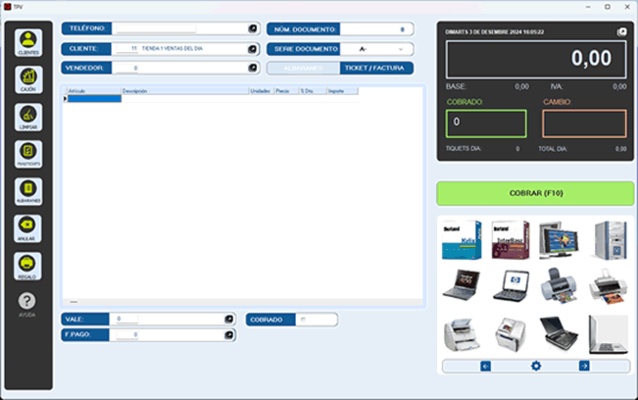Click the 0,00 total amount display
The height and width of the screenshot is (400, 638).
click(536, 59)
